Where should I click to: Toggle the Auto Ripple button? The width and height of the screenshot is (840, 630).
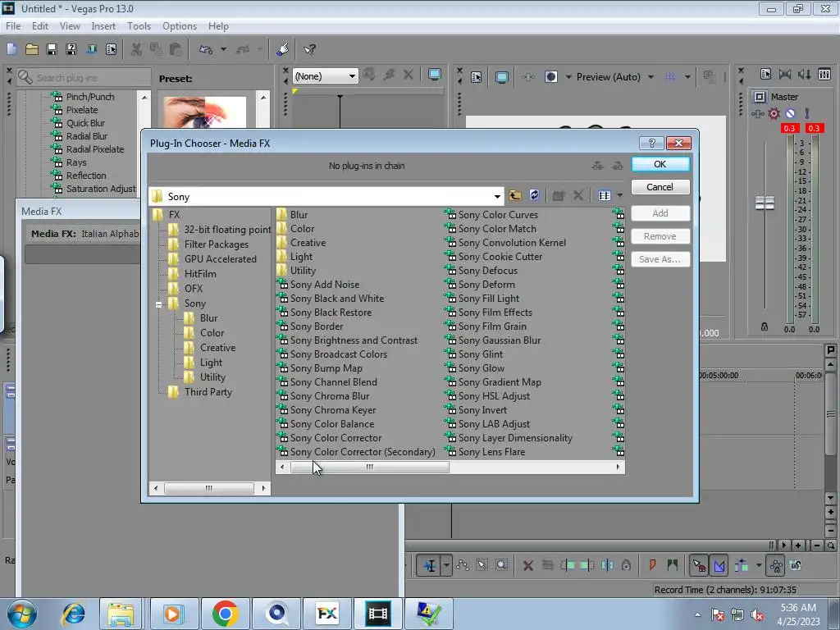742,565
